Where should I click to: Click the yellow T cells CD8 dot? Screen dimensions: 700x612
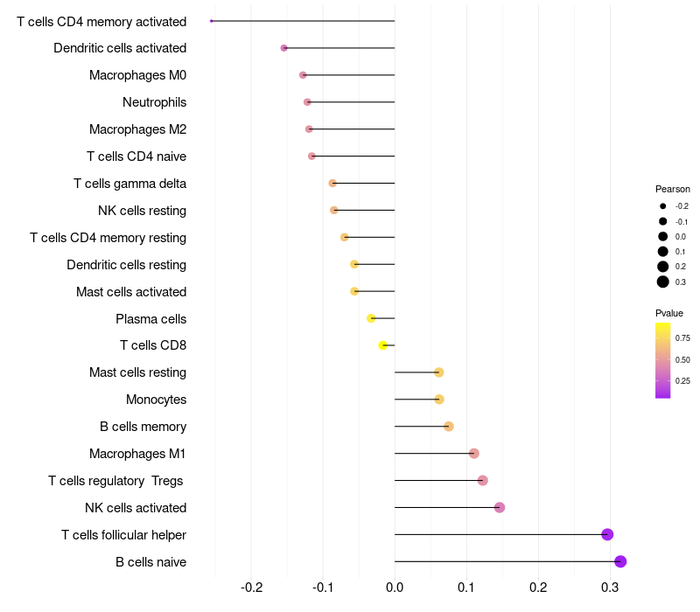click(x=382, y=345)
